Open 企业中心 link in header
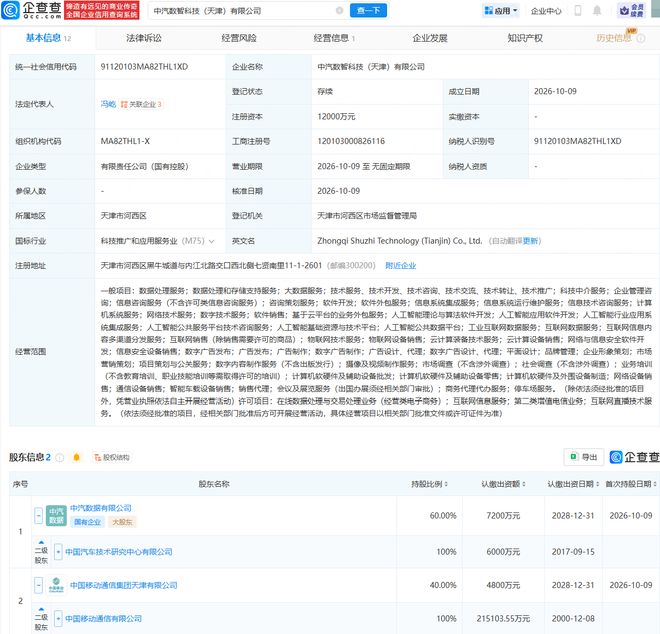 [x=546, y=11]
